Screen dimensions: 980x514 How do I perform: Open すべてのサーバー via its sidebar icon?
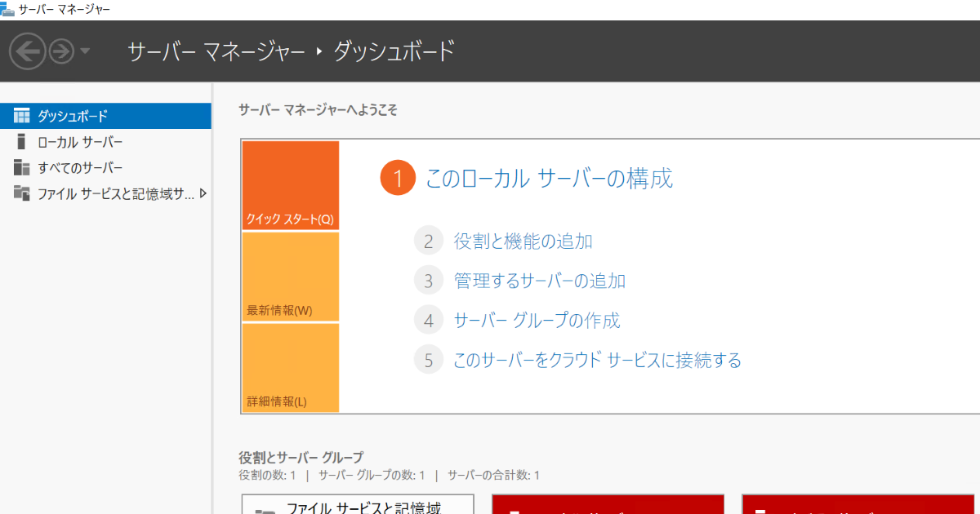(22, 167)
